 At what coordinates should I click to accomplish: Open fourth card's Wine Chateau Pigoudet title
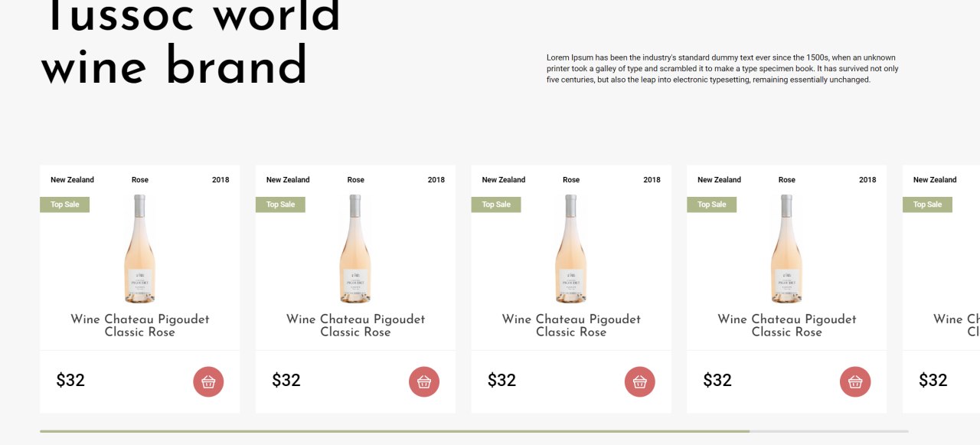[787, 326]
